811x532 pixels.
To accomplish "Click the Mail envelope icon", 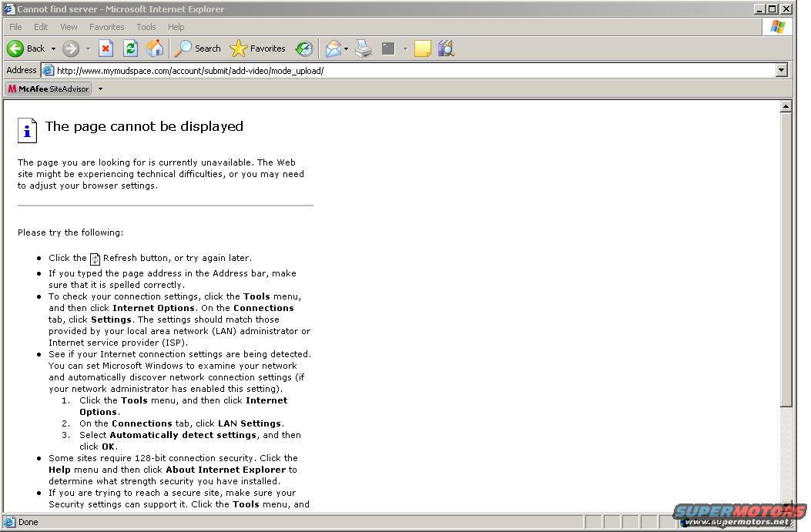I will point(333,49).
